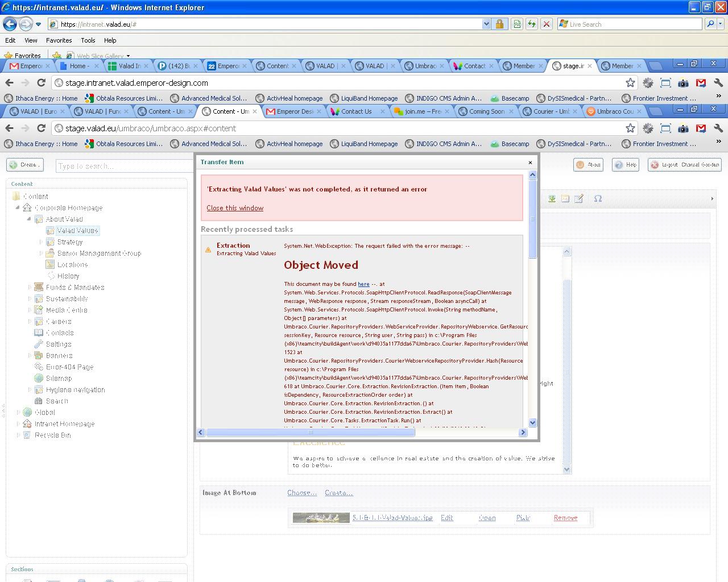Click dialog horizontal scrollbar right arrow
The height and width of the screenshot is (582, 728).
coord(523,433)
